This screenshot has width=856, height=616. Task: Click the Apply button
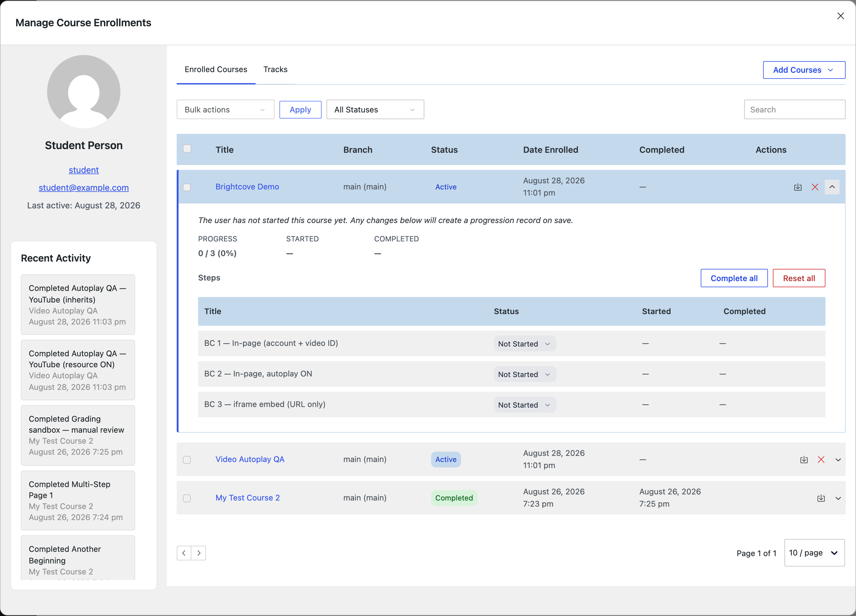pos(301,109)
